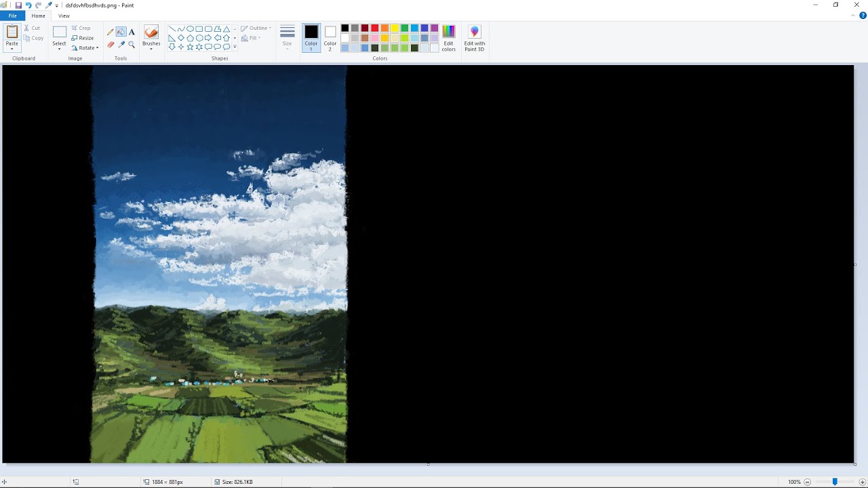Collapse the ribbon with the chevron

pyautogui.click(x=854, y=16)
